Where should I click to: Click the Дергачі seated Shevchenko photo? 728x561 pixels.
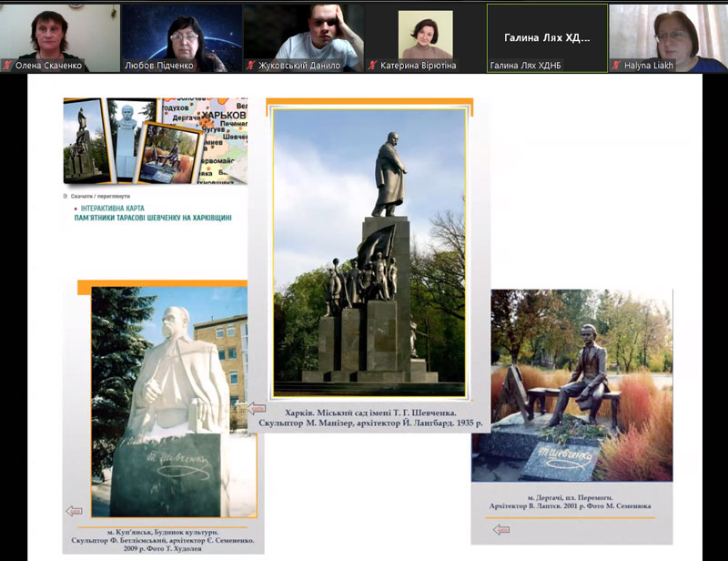(x=571, y=382)
